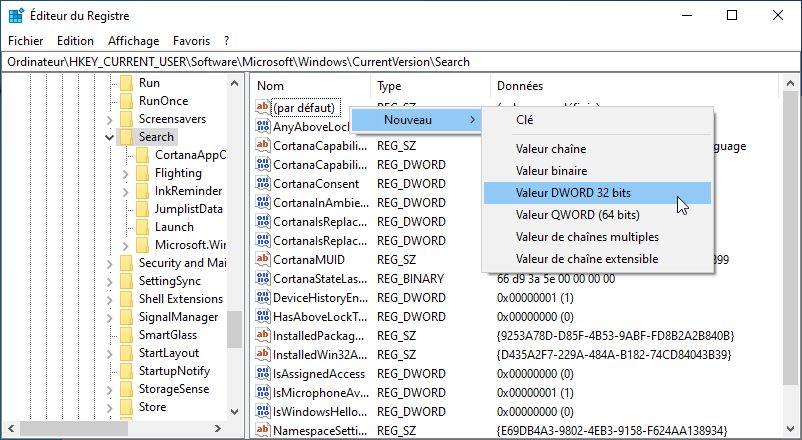Expand the Microsoft.Win subkey
This screenshot has width=802, height=440.
[126, 245]
